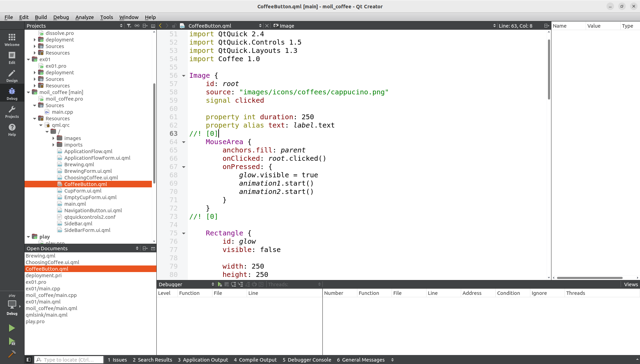640x364 pixels.
Task: Open the Views button in the Debugger pane
Action: click(x=630, y=284)
